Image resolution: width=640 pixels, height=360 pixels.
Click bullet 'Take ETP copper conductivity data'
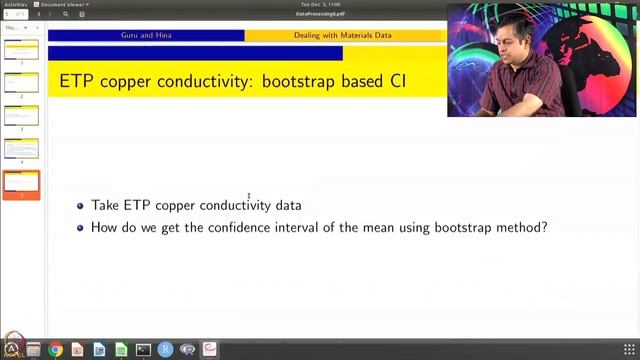point(196,205)
